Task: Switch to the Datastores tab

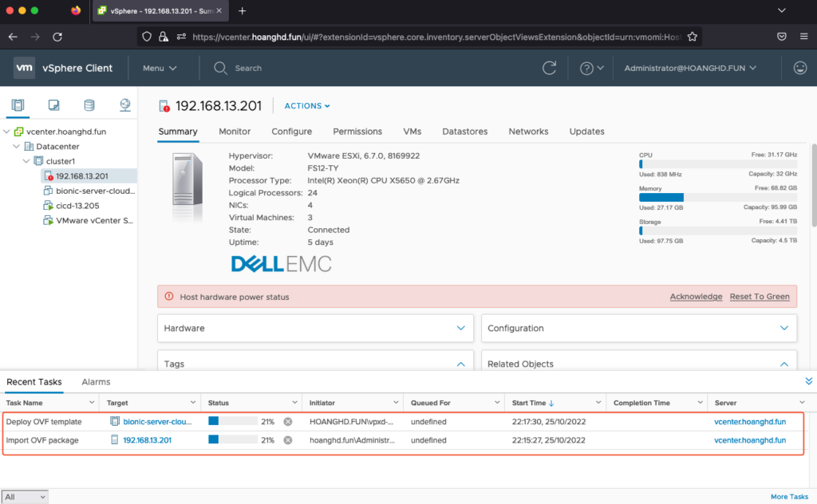Action: [x=465, y=132]
